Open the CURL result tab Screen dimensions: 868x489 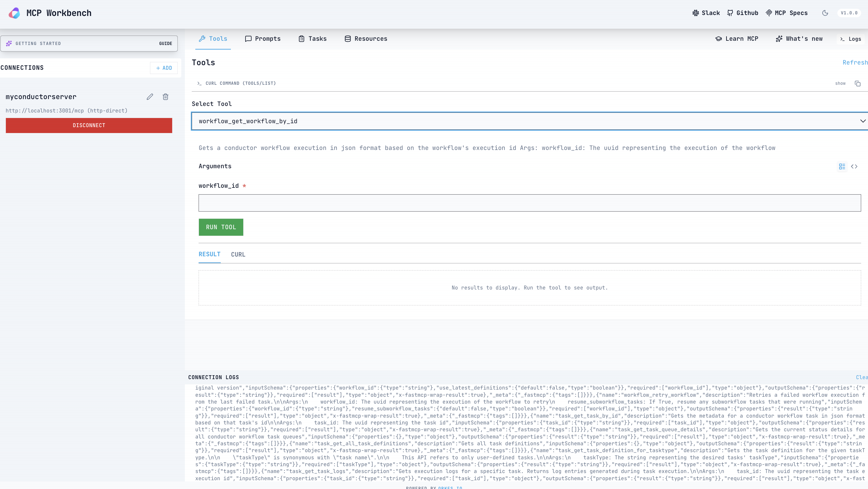[x=238, y=255]
